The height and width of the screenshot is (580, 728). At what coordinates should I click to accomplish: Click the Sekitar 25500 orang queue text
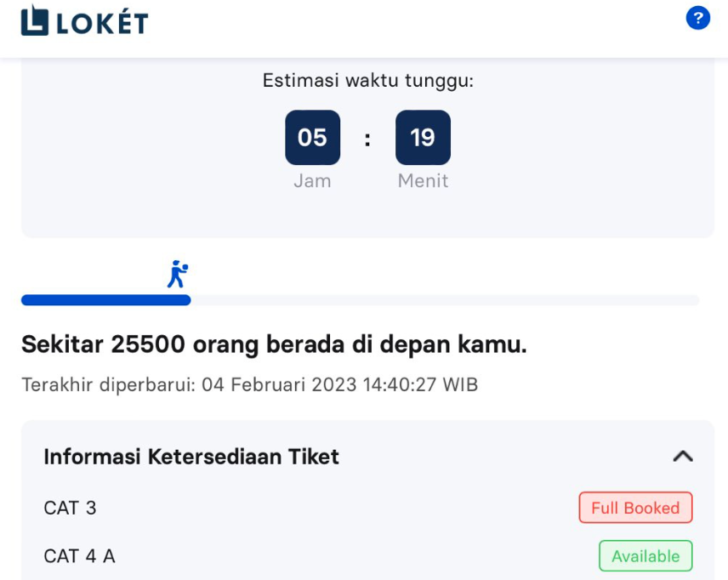pos(274,344)
